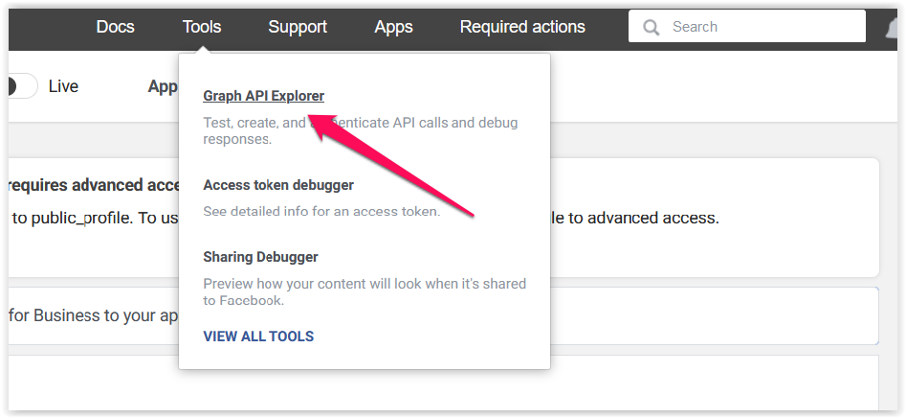Screen dimensions: 906x418
Task: Click the notification bell icon at right edge
Action: 893,29
